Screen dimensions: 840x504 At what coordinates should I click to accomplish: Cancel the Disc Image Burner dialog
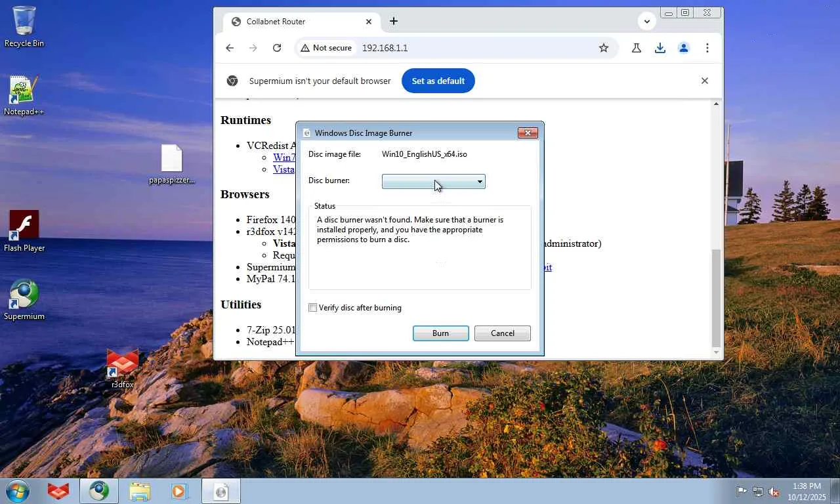click(x=503, y=333)
